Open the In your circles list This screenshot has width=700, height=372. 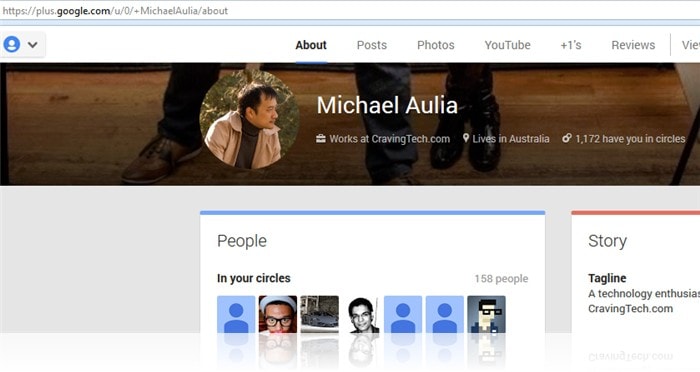pyautogui.click(x=254, y=278)
